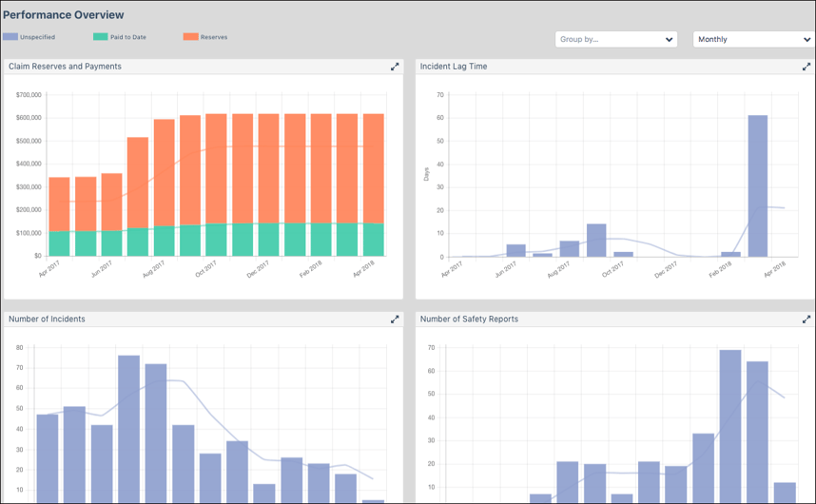Click Feb 2018 label in Incident Lag Time chart
The height and width of the screenshot is (504, 816).
pyautogui.click(x=721, y=269)
